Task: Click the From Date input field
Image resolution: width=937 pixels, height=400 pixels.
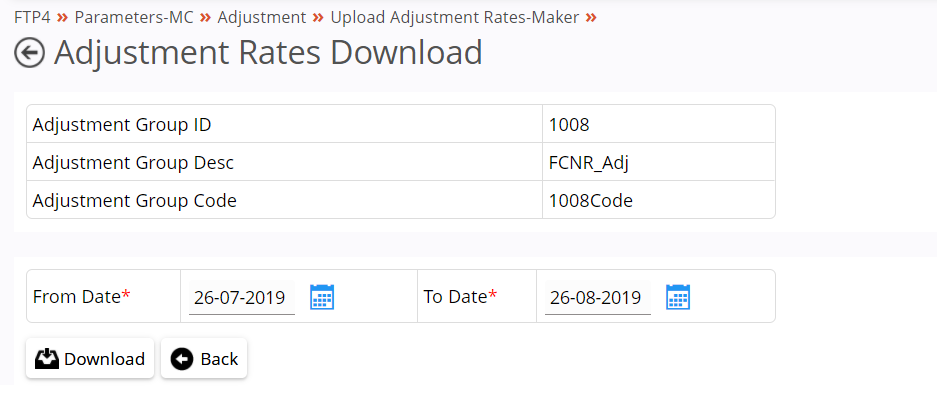Action: (241, 297)
